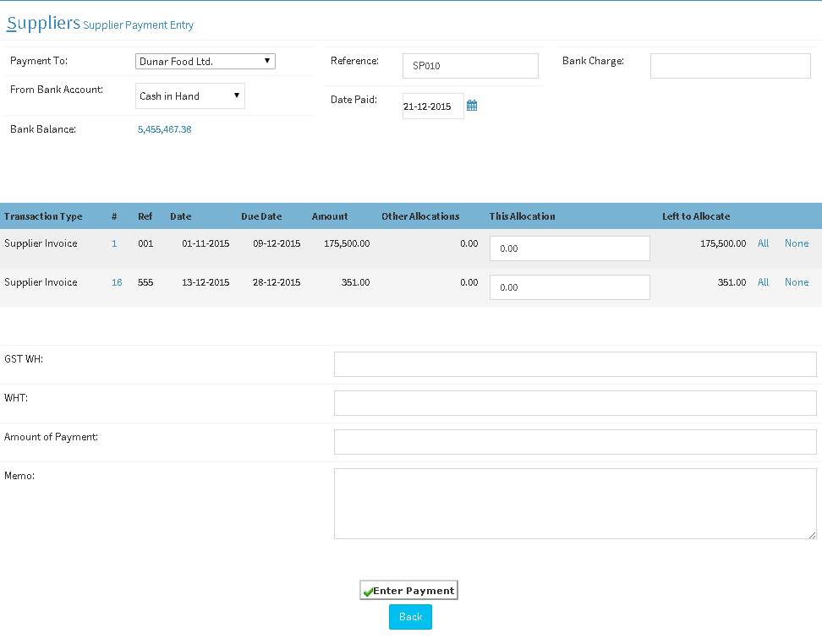Click the WHT input field

pyautogui.click(x=575, y=403)
